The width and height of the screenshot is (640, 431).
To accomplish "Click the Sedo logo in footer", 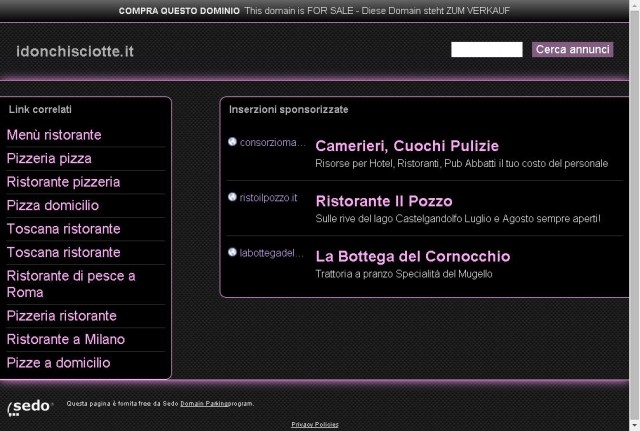I will click(x=30, y=407).
